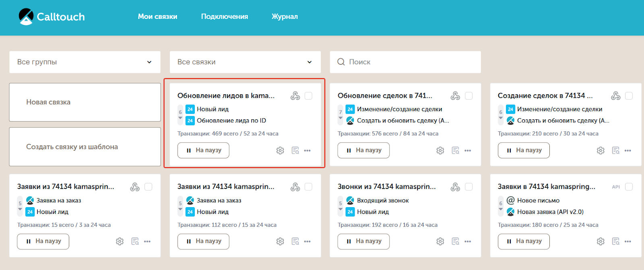Click the Calltouch logo
Viewport: 644px width, 270px height.
tap(52, 17)
